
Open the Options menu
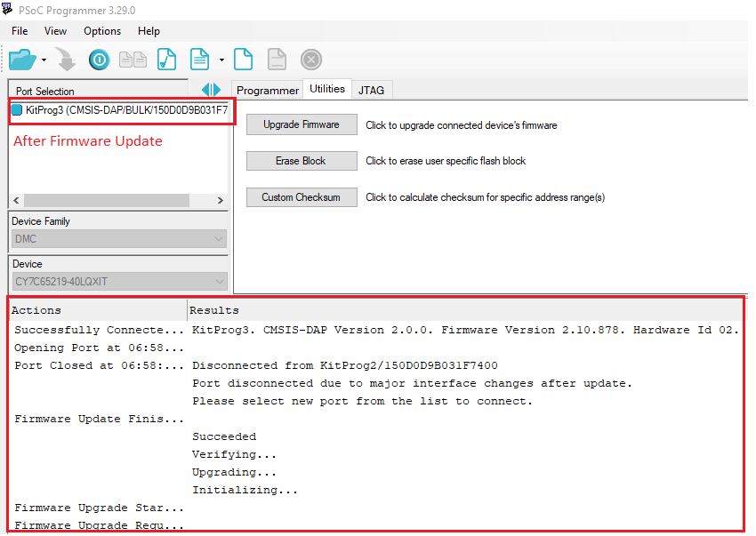[102, 31]
